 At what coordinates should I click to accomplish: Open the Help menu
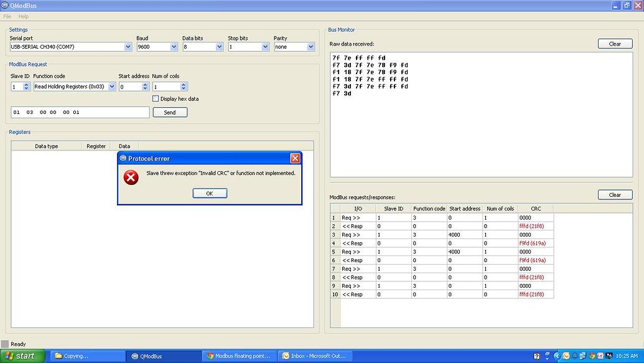pos(23,16)
